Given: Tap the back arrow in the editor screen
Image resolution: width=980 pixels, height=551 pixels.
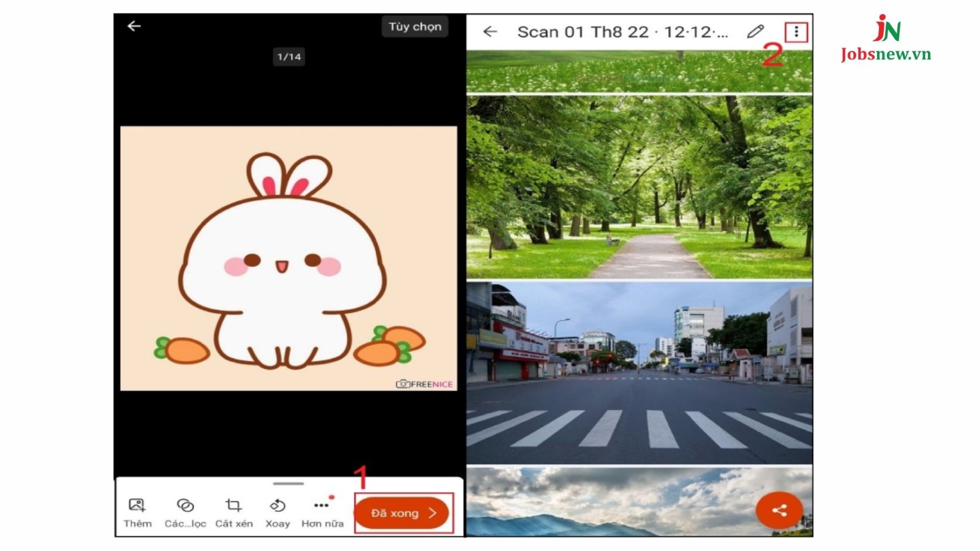Looking at the screenshot, I should point(134,26).
